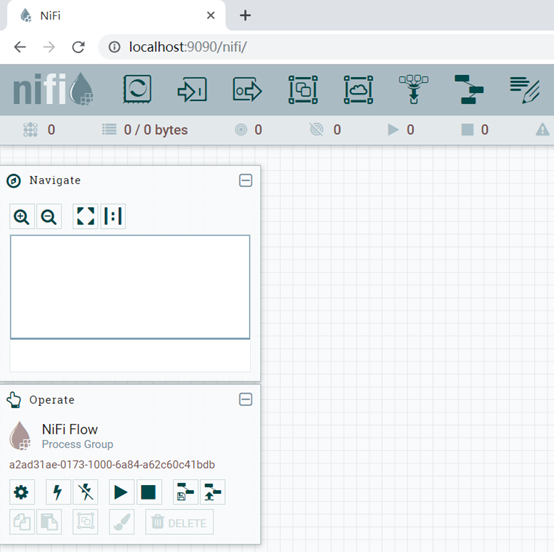This screenshot has height=552, width=554.
Task: Select the Process Group component icon
Action: (x=303, y=90)
